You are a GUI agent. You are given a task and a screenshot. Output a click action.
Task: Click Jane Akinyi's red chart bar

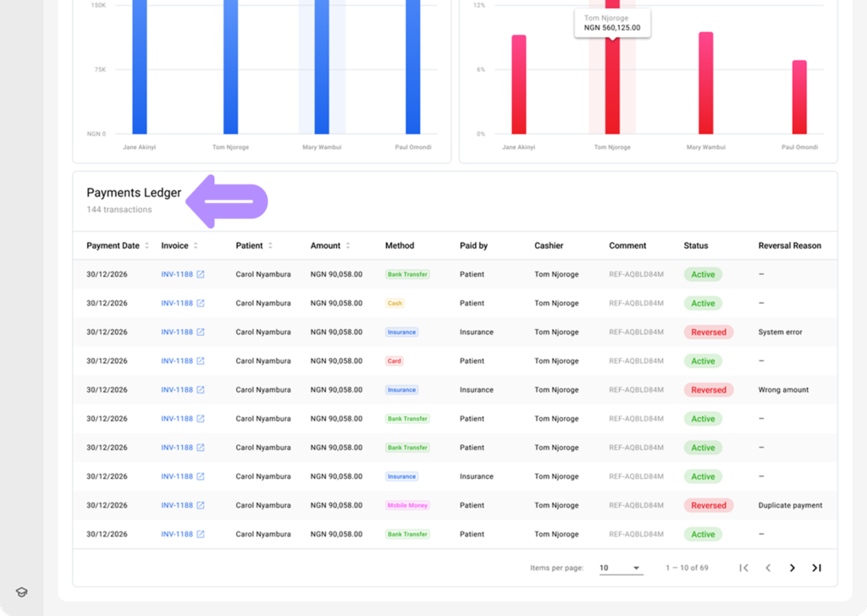coord(519,85)
